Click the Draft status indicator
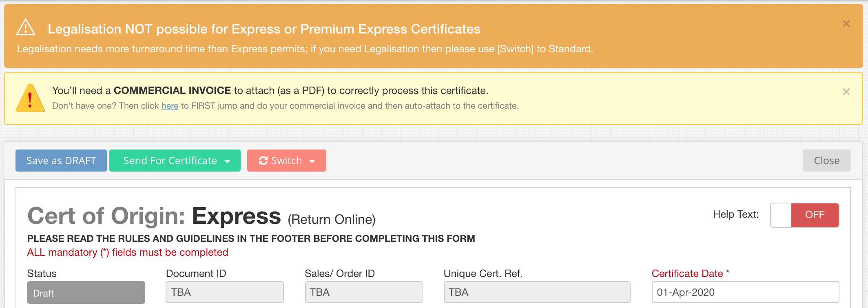The height and width of the screenshot is (308, 868). tap(86, 292)
